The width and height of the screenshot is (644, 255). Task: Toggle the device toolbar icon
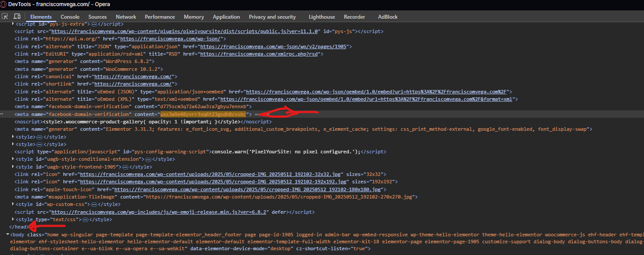[17, 17]
